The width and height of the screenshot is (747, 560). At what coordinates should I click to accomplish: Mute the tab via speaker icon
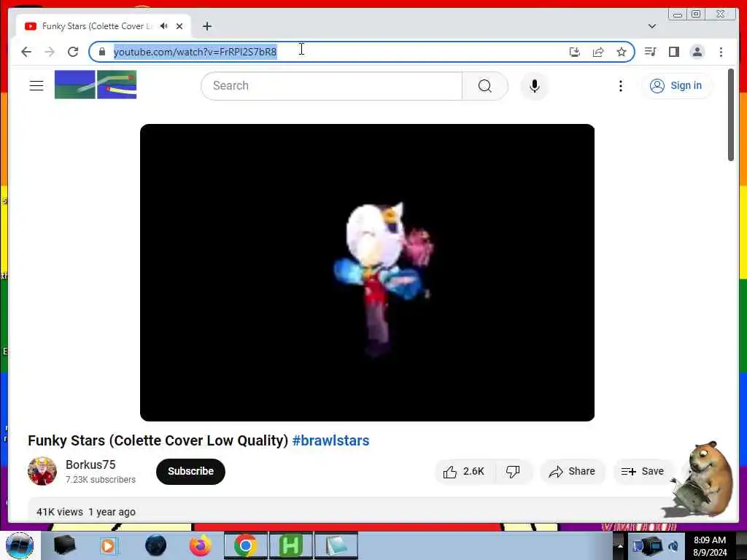click(x=164, y=26)
